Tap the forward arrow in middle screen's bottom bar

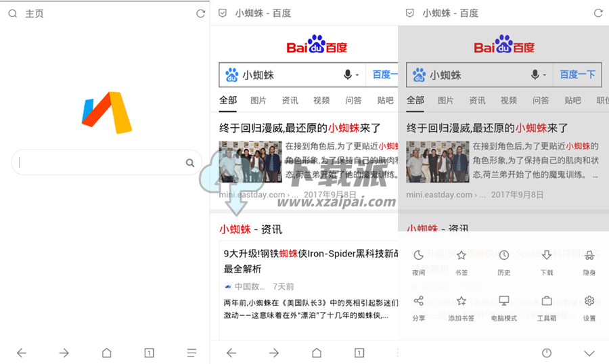[x=274, y=352]
